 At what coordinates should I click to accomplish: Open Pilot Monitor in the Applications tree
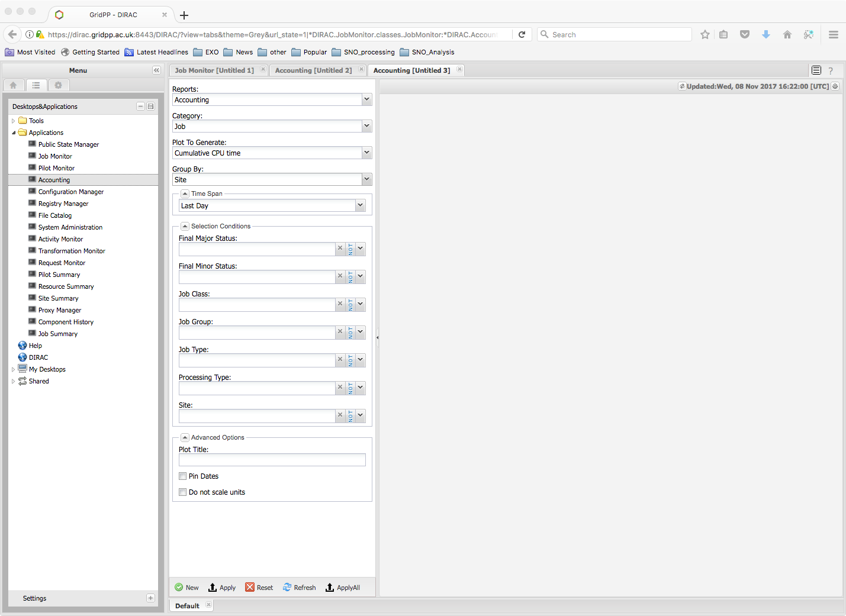pyautogui.click(x=56, y=168)
